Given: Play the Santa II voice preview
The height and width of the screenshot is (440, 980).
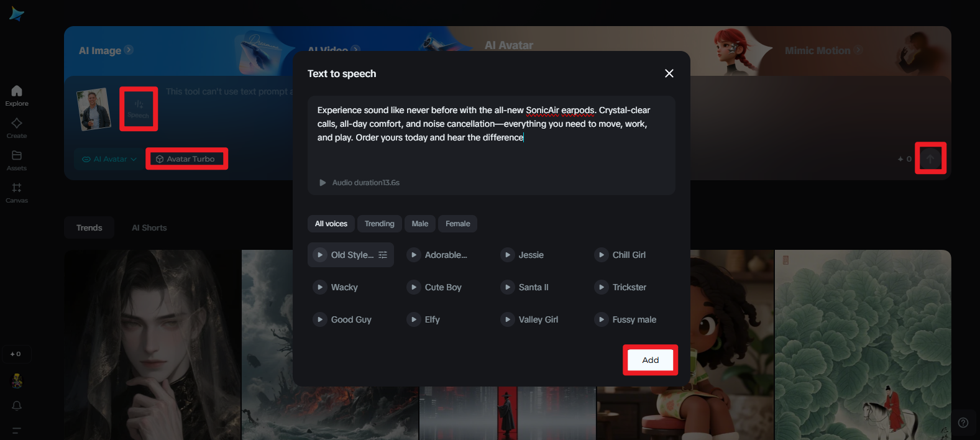Looking at the screenshot, I should pos(508,287).
